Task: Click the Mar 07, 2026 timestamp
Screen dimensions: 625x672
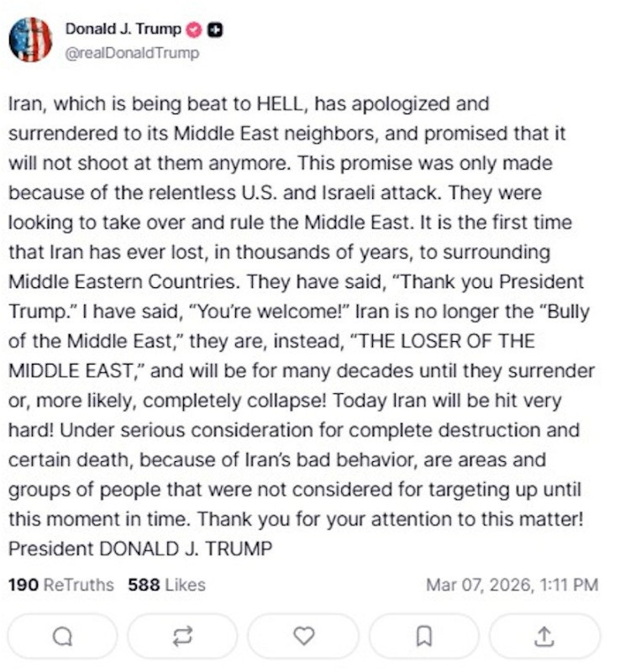Action: [512, 585]
